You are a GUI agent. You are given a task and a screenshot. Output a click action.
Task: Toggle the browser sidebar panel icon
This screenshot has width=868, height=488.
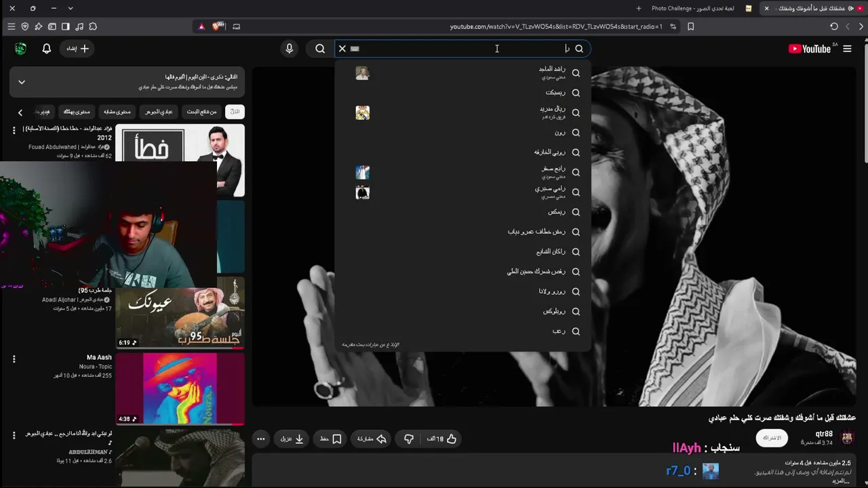click(66, 26)
